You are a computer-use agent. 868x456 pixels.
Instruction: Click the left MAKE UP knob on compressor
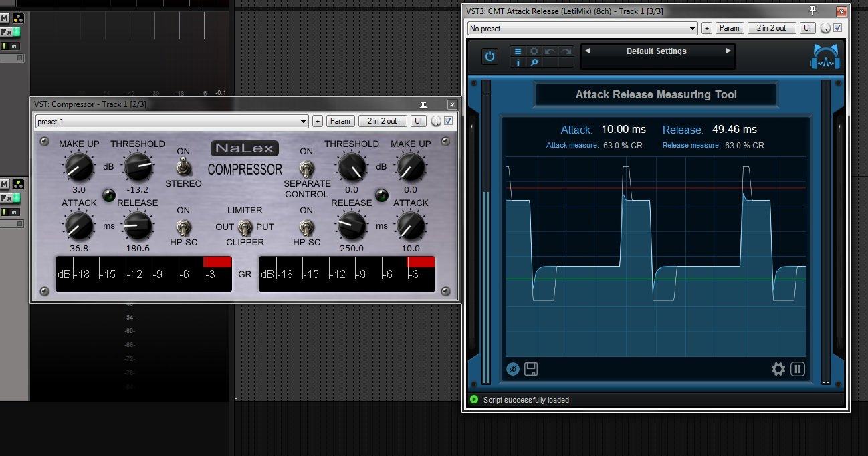tap(78, 166)
